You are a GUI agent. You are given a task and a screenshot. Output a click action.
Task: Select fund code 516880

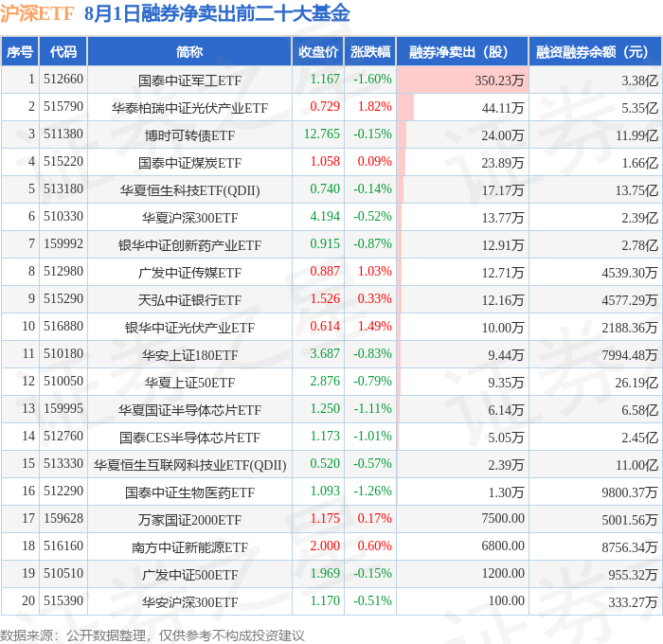[63, 327]
